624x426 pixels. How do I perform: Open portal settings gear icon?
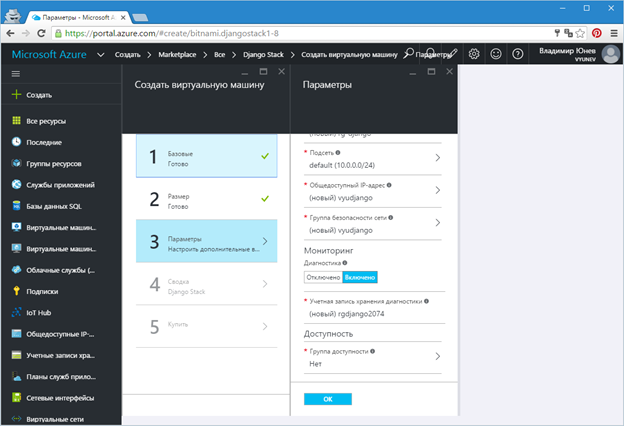tap(474, 54)
